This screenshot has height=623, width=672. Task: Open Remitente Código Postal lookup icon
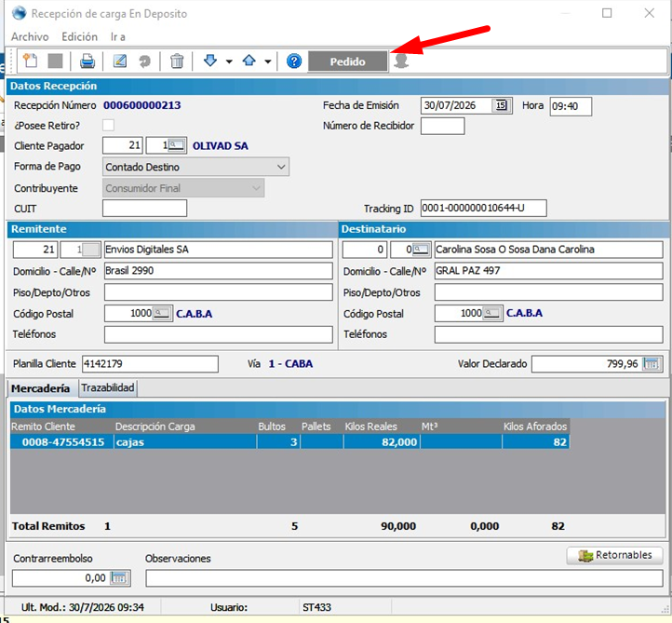[x=162, y=314]
